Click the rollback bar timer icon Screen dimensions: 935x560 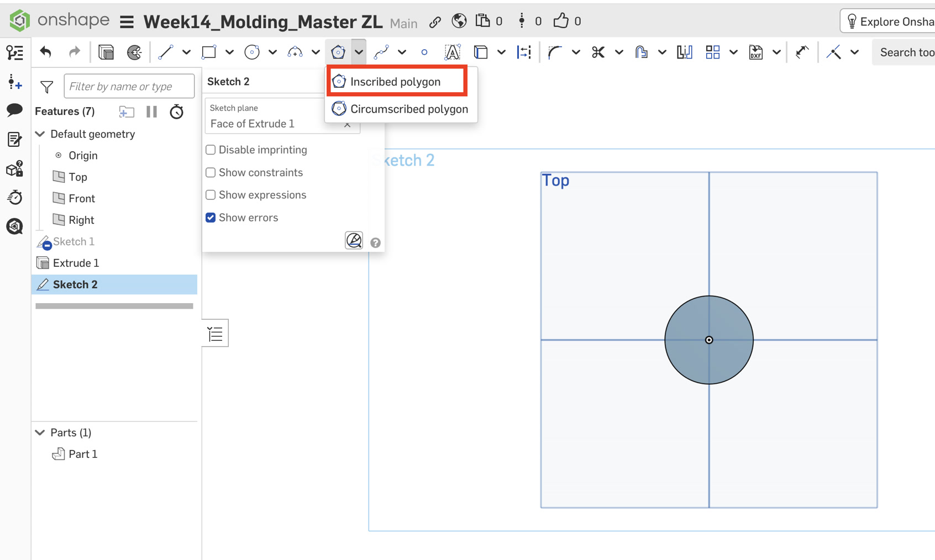pos(176,112)
